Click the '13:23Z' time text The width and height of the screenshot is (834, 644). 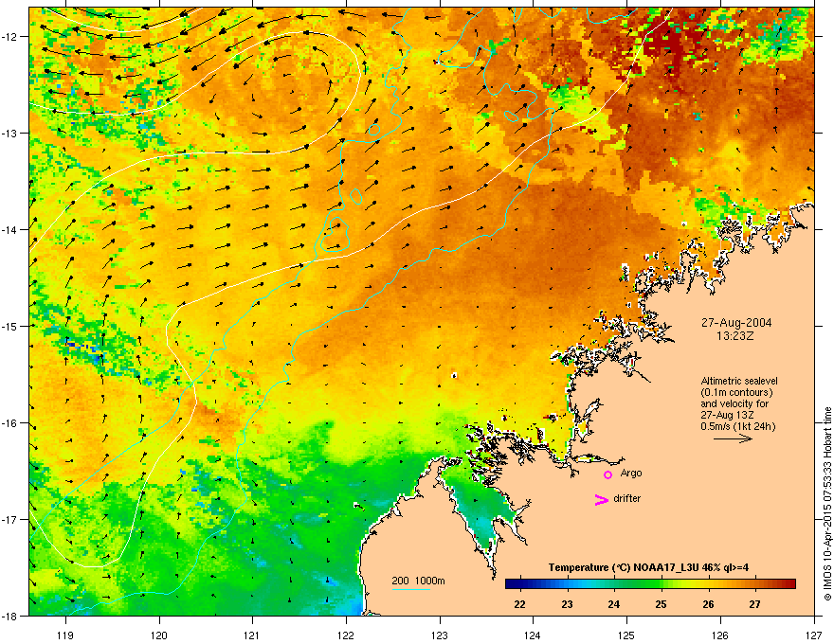(735, 336)
